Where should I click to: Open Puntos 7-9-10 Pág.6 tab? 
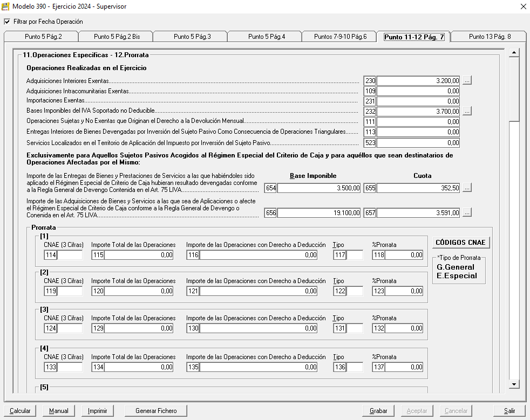[340, 37]
